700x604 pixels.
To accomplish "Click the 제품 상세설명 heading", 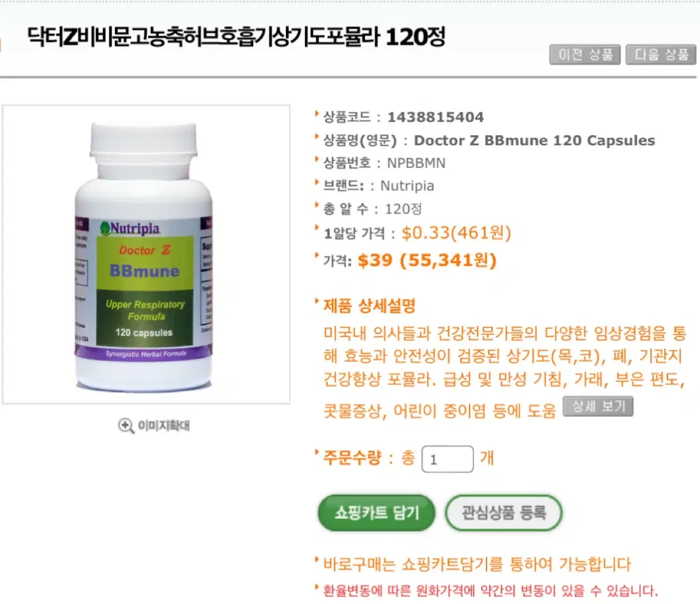I will [x=369, y=305].
